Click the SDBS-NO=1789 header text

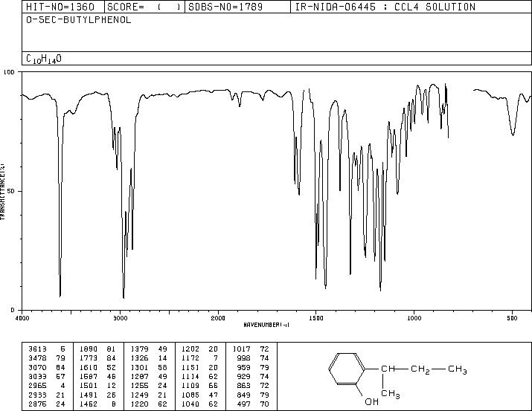[225, 7]
